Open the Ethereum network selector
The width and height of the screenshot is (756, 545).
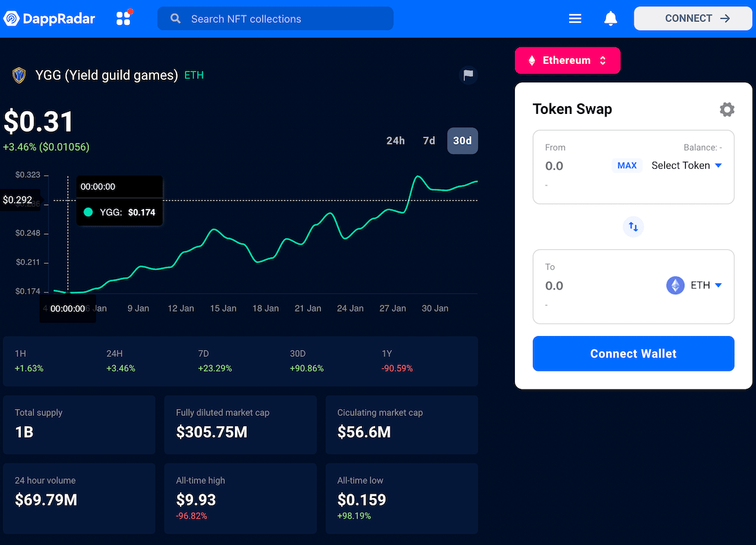pyautogui.click(x=567, y=60)
